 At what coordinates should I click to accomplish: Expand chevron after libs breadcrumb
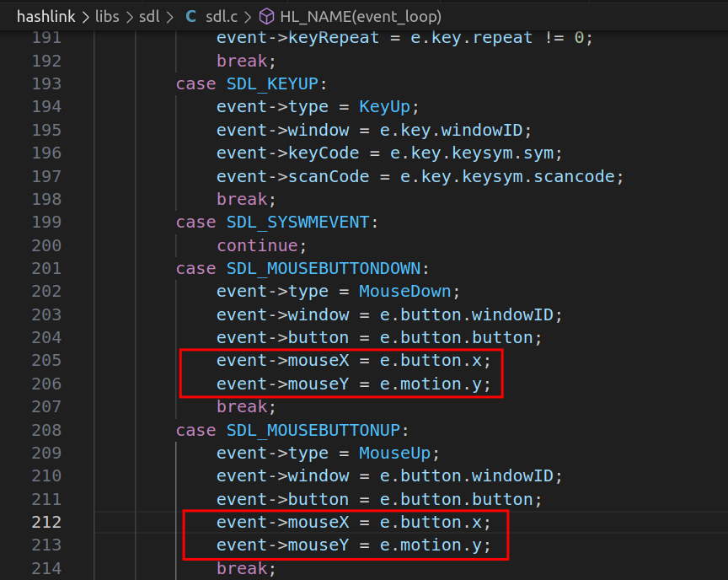point(130,18)
